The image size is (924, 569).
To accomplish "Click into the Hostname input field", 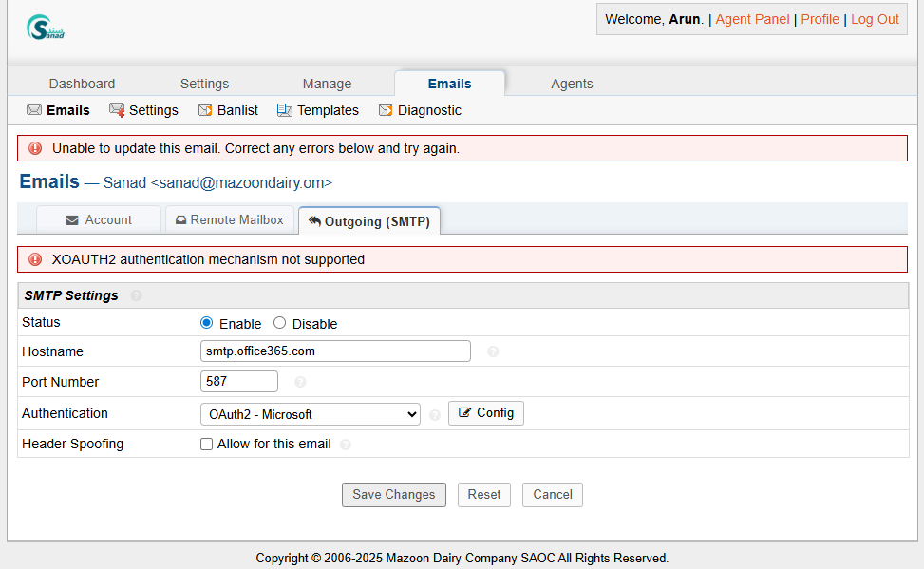I will [335, 351].
